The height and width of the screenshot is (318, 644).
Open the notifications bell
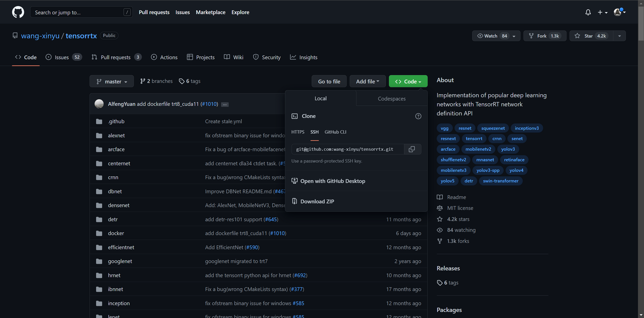pos(588,12)
